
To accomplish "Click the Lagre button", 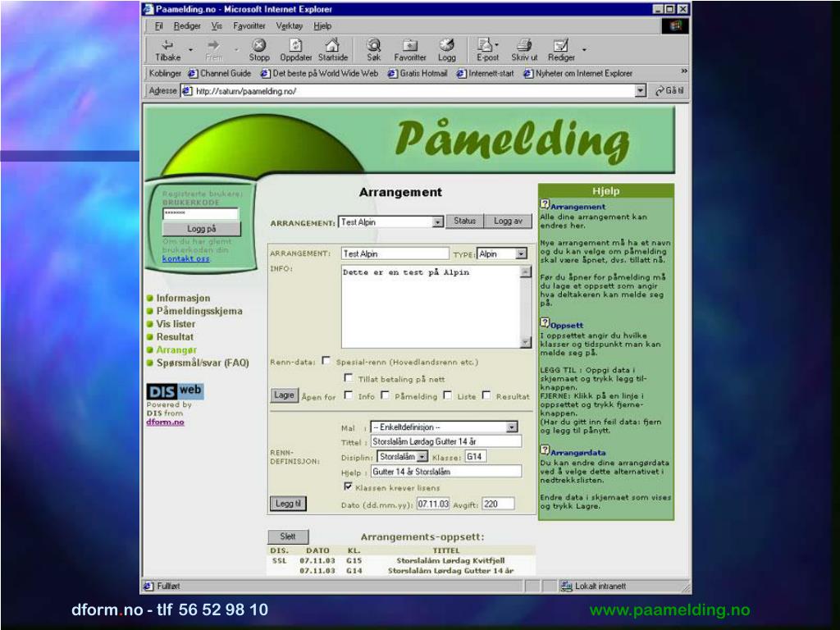I will [284, 395].
